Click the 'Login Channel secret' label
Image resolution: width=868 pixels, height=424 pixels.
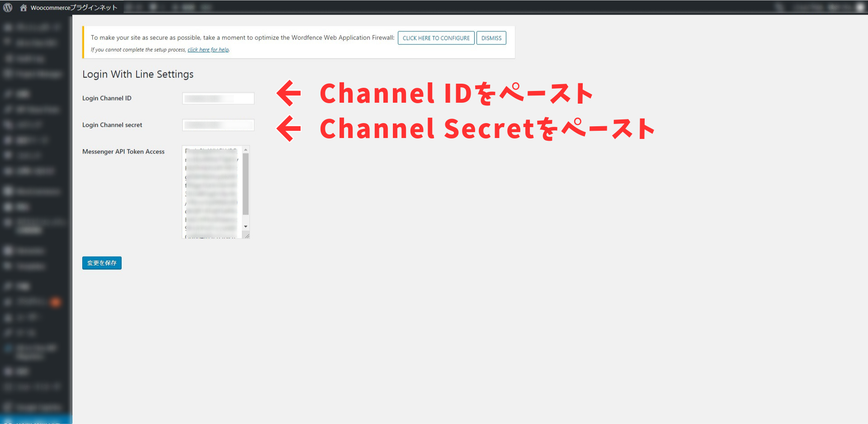pos(112,125)
